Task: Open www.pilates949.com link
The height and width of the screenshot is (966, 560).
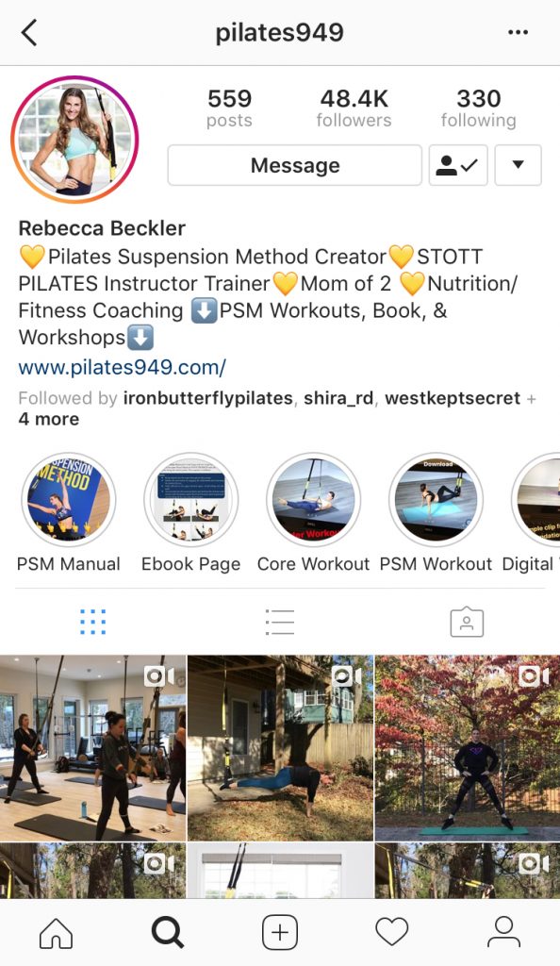Action: point(123,367)
